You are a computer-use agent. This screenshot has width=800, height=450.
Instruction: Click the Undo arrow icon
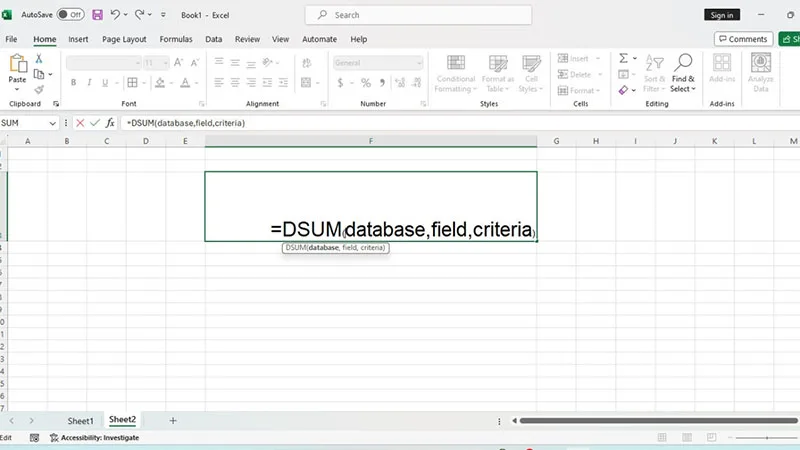click(x=115, y=15)
